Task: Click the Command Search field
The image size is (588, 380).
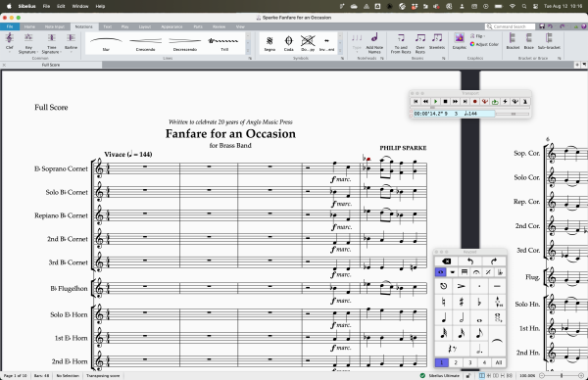Action: click(x=511, y=26)
